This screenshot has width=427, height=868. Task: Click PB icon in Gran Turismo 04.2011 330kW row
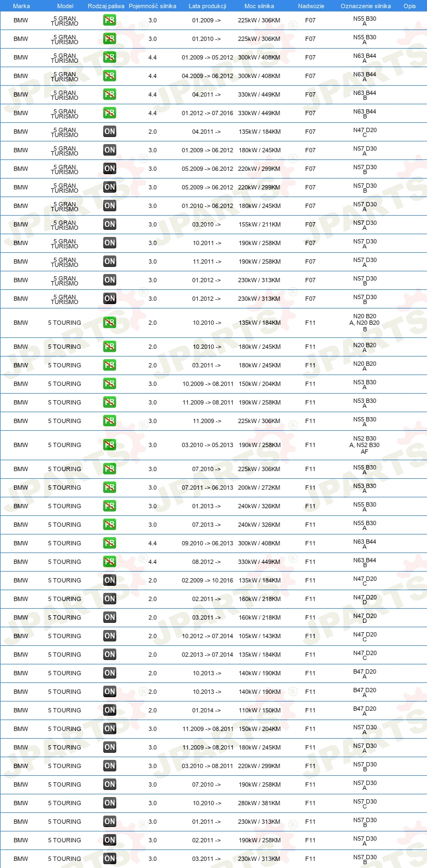(x=110, y=94)
